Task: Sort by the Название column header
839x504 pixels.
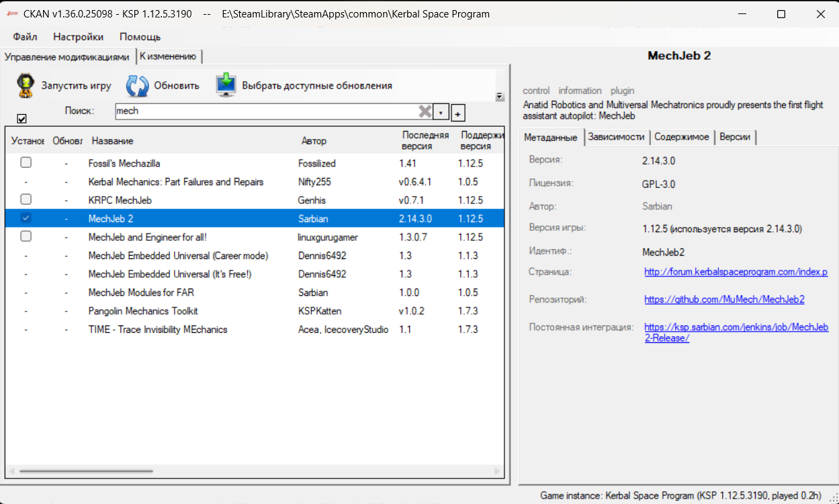Action: coord(112,141)
